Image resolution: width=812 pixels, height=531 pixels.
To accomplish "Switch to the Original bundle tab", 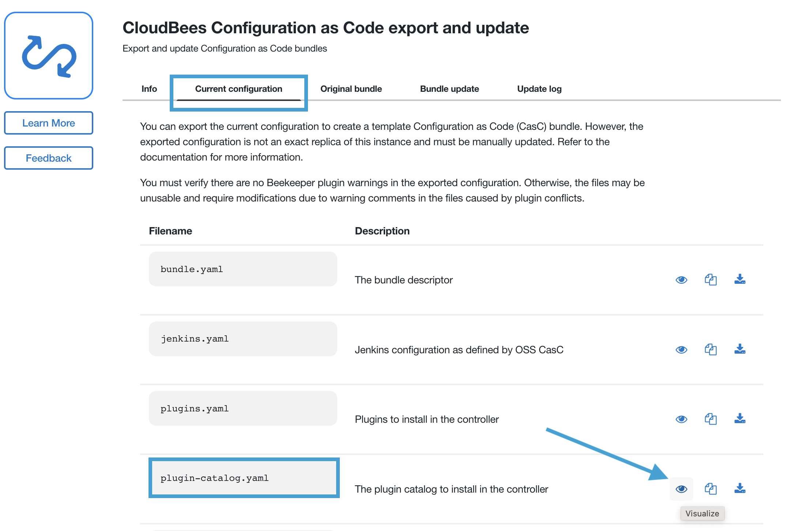I will pos(351,88).
